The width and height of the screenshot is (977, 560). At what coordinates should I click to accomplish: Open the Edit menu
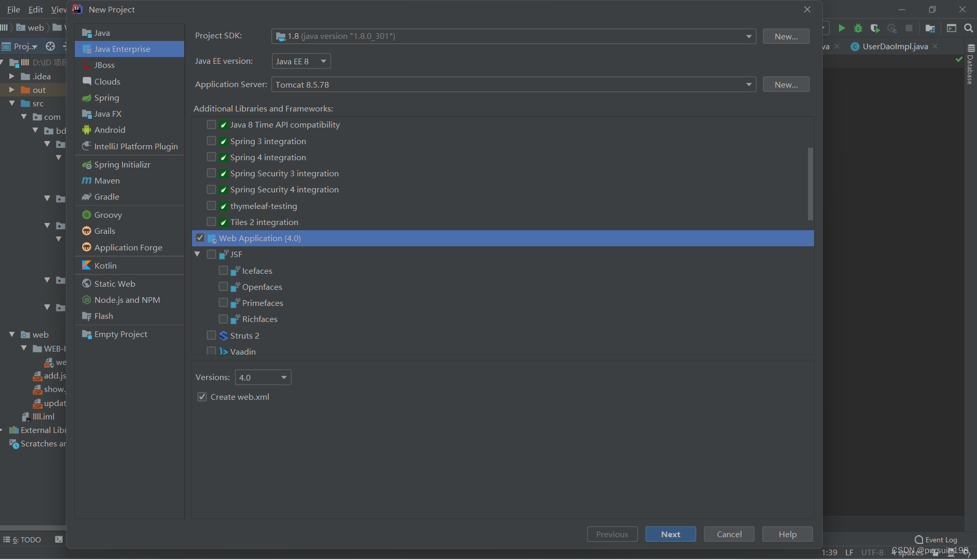(35, 9)
